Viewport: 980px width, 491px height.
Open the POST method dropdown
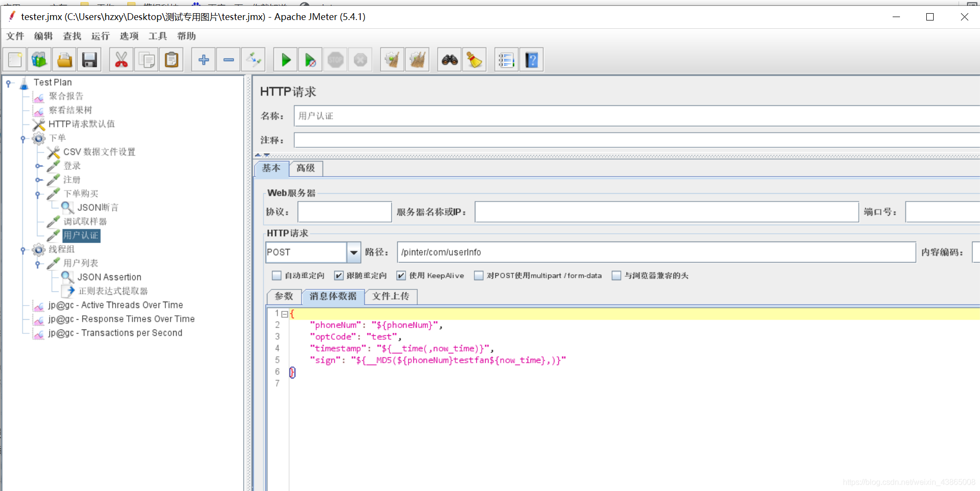pyautogui.click(x=354, y=252)
